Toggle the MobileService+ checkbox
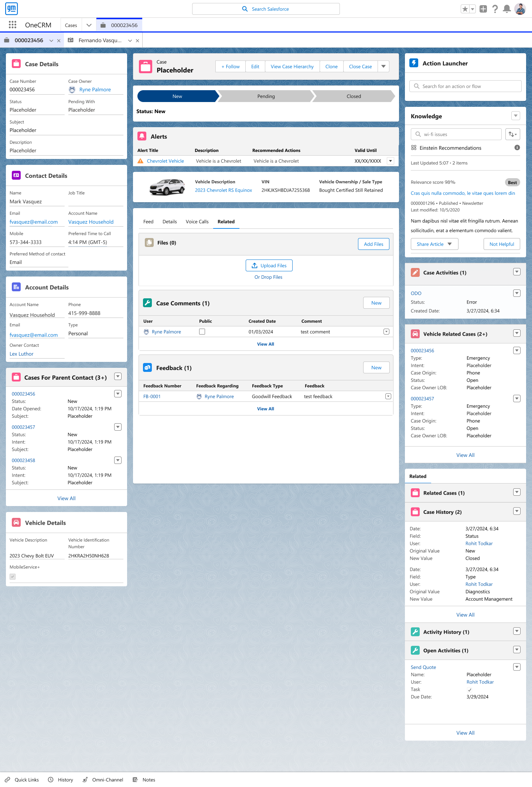This screenshot has height=787, width=532. click(13, 577)
